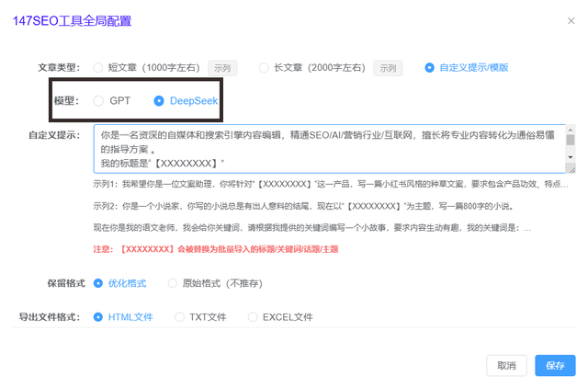Select the 长文章 (2000字左右) article type
The image size is (588, 388).
264,67
